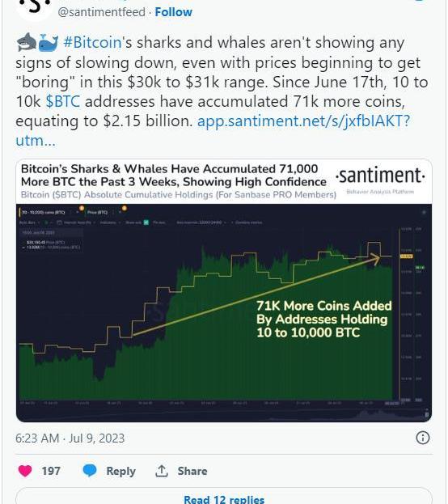Select the Price (BTC) metric tab
This screenshot has width=448, height=504.
coord(97,212)
